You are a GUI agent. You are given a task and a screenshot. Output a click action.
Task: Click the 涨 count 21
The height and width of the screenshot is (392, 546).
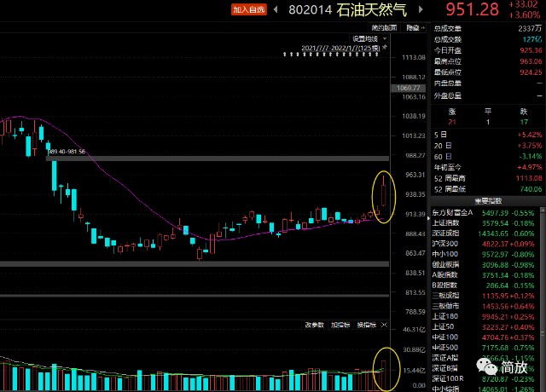[x=452, y=122]
